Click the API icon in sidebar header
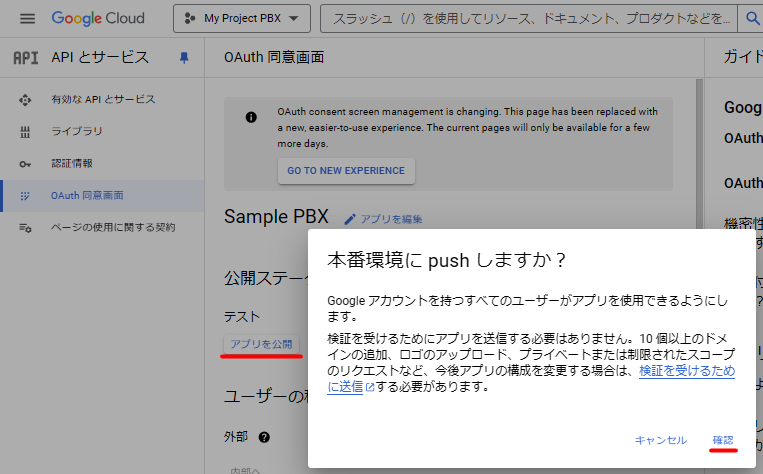 coord(25,58)
